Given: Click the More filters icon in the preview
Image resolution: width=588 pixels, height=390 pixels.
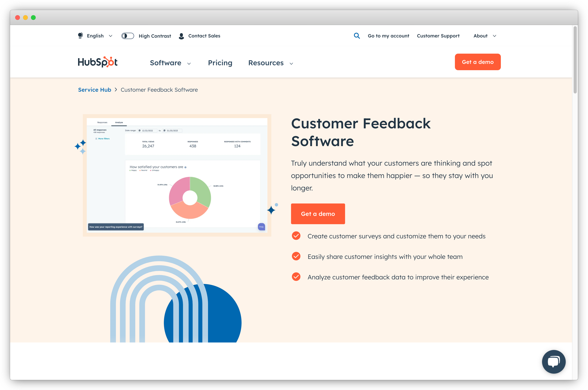Looking at the screenshot, I should [96, 139].
